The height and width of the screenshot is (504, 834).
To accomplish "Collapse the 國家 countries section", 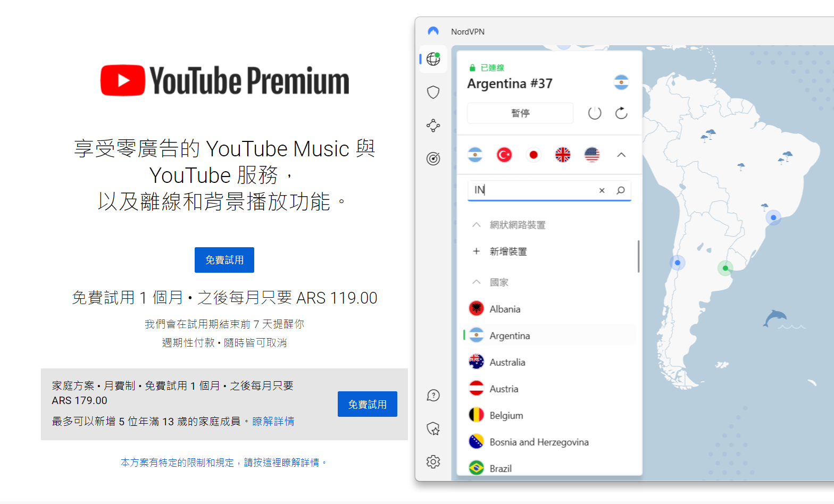I will pos(477,282).
